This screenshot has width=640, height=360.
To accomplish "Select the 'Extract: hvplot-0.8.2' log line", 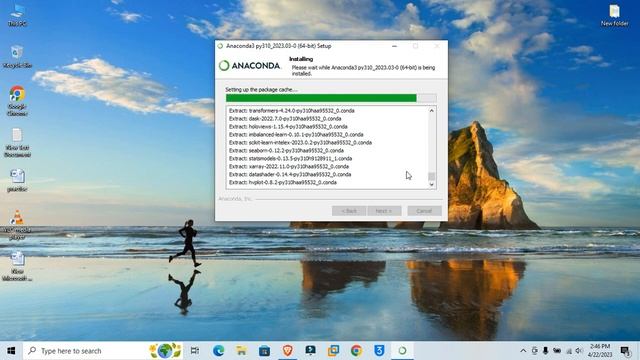I will coord(282,182).
